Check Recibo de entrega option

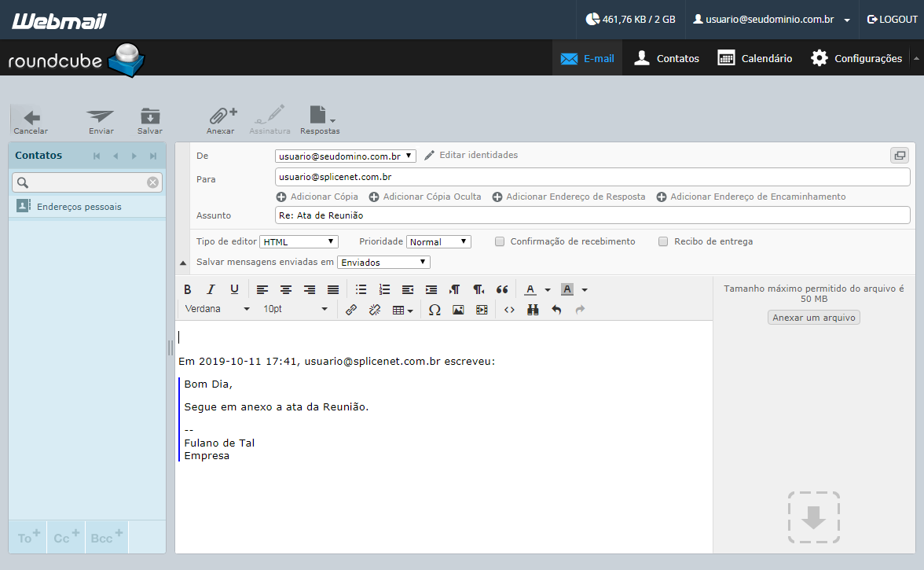click(x=663, y=241)
